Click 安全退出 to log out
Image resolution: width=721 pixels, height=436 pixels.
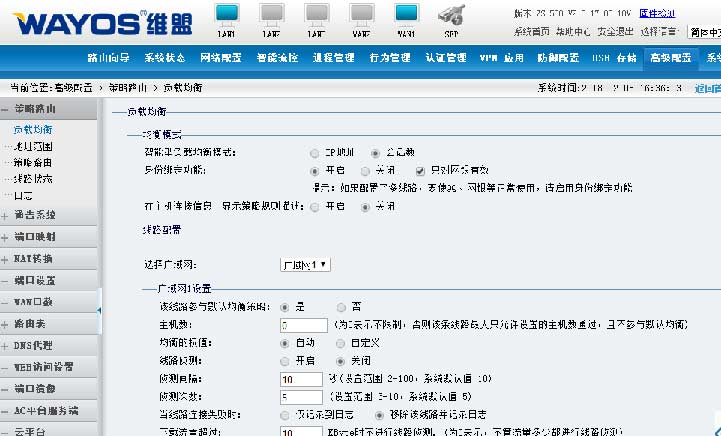tap(615, 32)
